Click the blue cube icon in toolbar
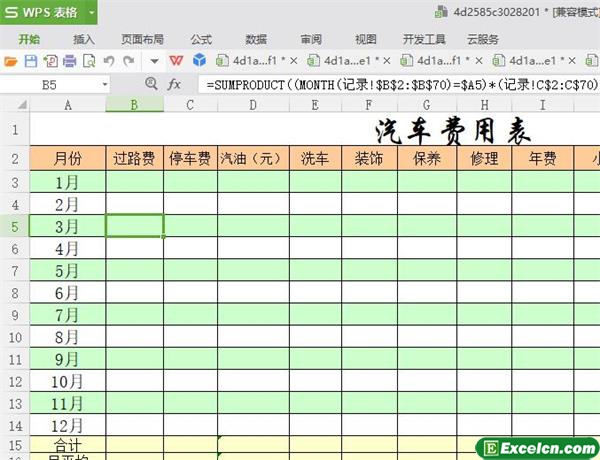Image resolution: width=600 pixels, height=460 pixels. (200, 61)
